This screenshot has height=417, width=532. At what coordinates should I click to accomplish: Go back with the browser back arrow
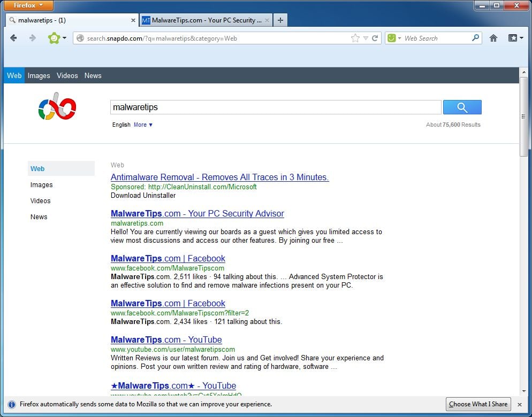13,38
